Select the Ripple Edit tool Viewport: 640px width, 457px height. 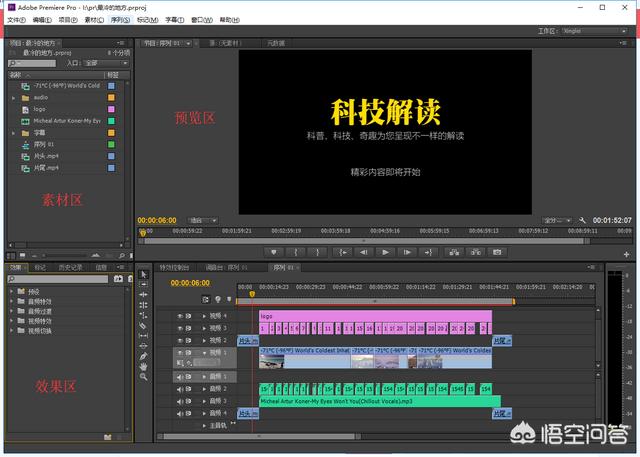tap(144, 295)
